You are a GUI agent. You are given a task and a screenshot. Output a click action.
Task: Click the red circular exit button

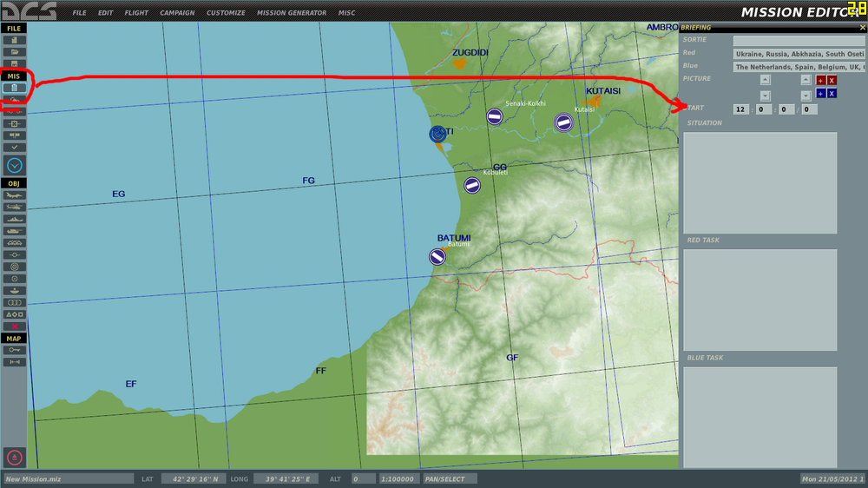[x=15, y=458]
